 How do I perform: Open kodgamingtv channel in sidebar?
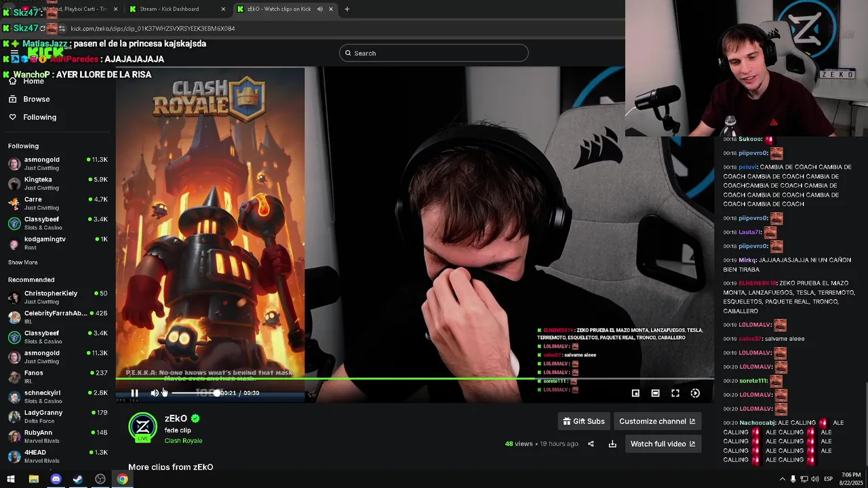pyautogui.click(x=58, y=243)
